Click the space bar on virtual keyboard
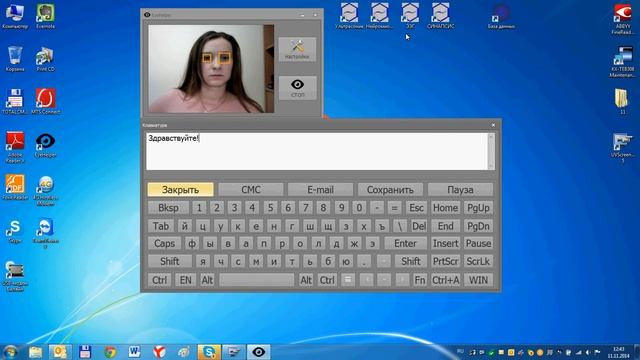 pyautogui.click(x=256, y=280)
